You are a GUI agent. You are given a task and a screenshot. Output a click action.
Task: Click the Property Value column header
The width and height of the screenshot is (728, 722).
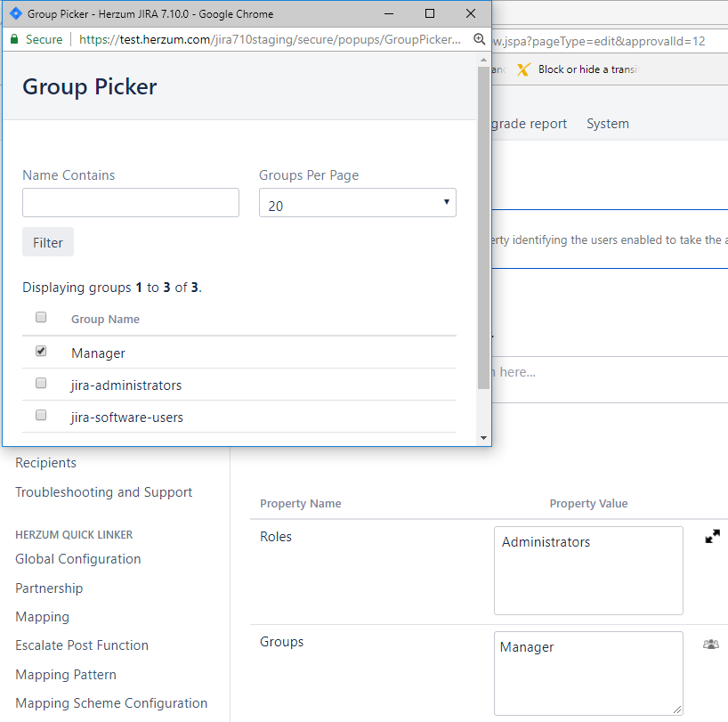point(588,503)
